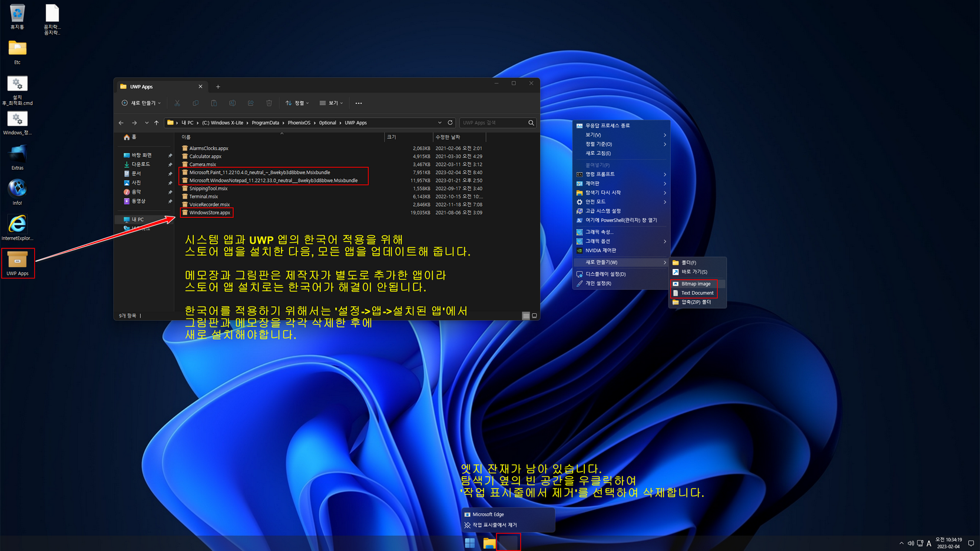This screenshot has height=551, width=980.
Task: Click the Copy icon in Explorer toolbar
Action: pos(196,103)
